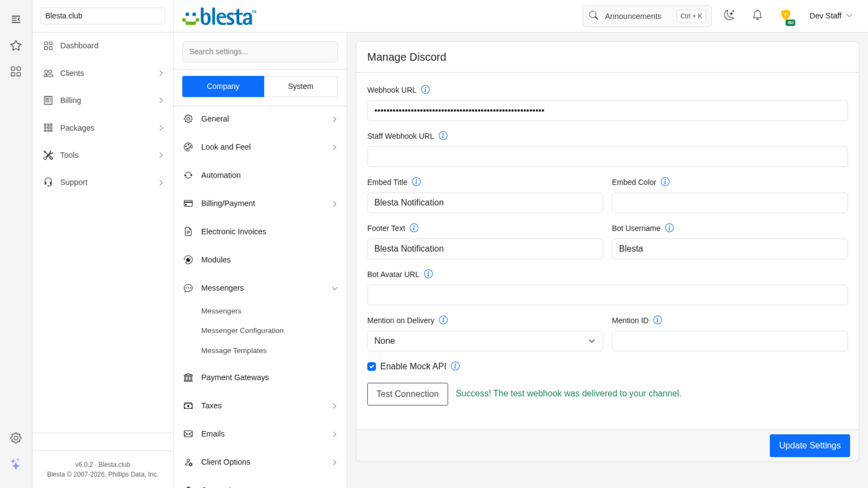Open Message Templates submenu item
Viewport: 868px width, 488px height.
pos(234,351)
